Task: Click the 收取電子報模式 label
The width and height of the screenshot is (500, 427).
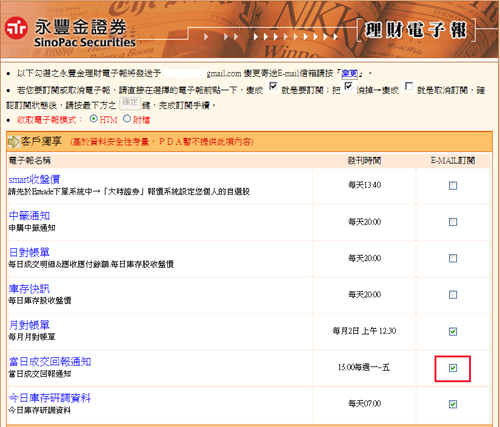Action: tap(49, 120)
